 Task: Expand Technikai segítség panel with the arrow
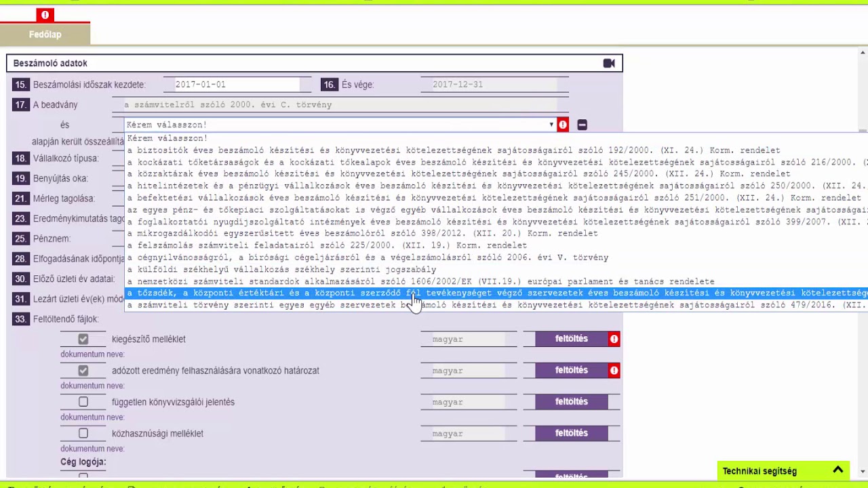click(x=838, y=470)
